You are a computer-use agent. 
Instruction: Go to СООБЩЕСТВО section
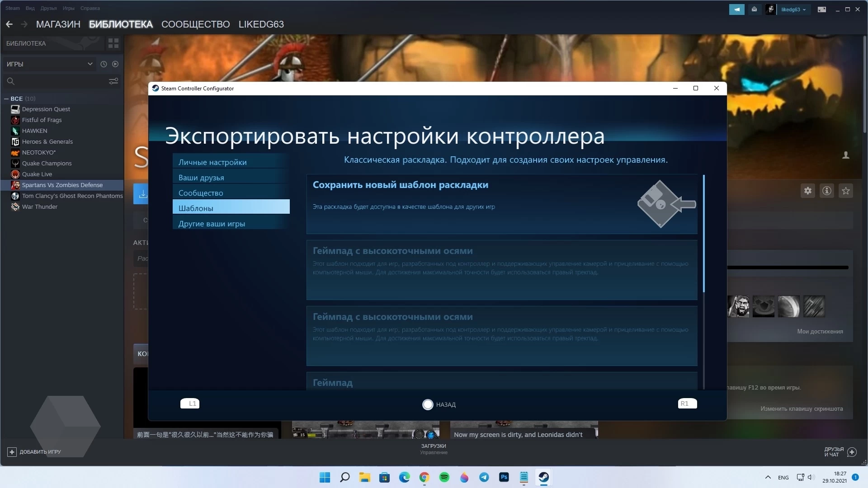195,24
